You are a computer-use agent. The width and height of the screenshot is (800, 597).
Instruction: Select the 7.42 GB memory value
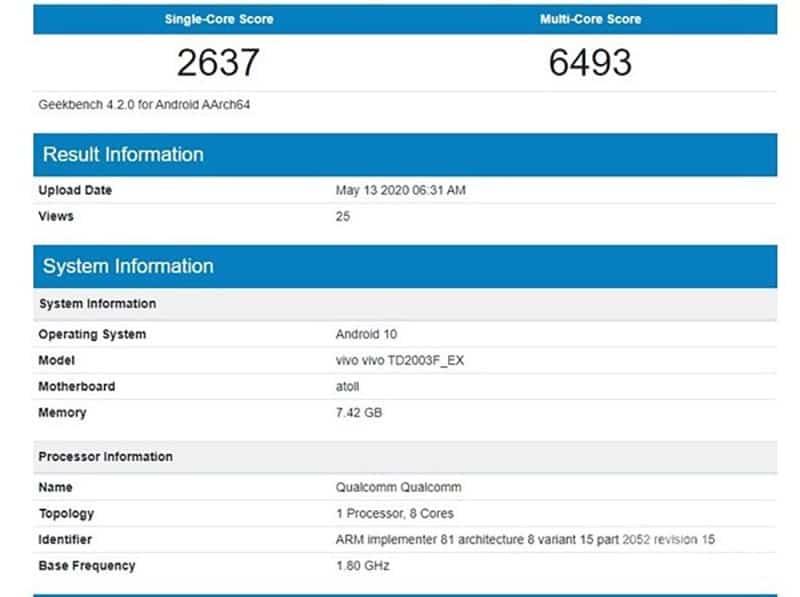pos(359,412)
